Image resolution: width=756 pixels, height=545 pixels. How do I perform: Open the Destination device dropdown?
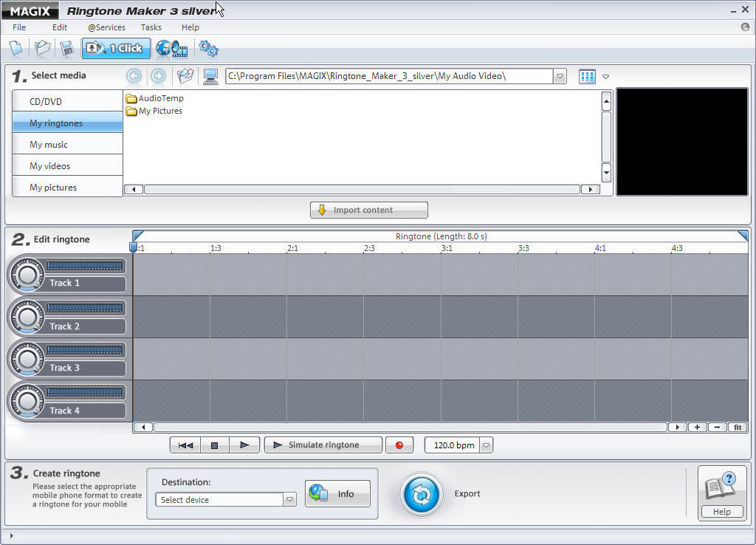point(289,499)
